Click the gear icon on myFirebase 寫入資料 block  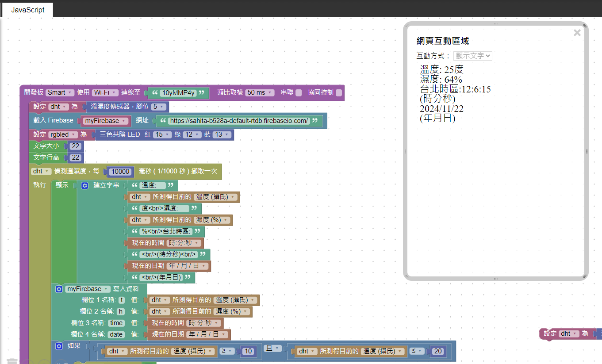coord(59,289)
